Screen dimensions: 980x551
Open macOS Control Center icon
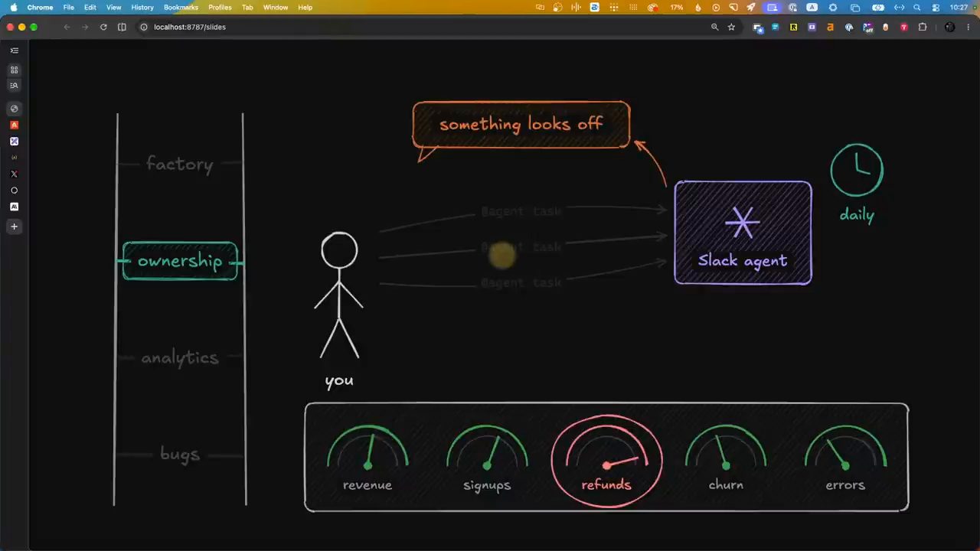coord(936,7)
